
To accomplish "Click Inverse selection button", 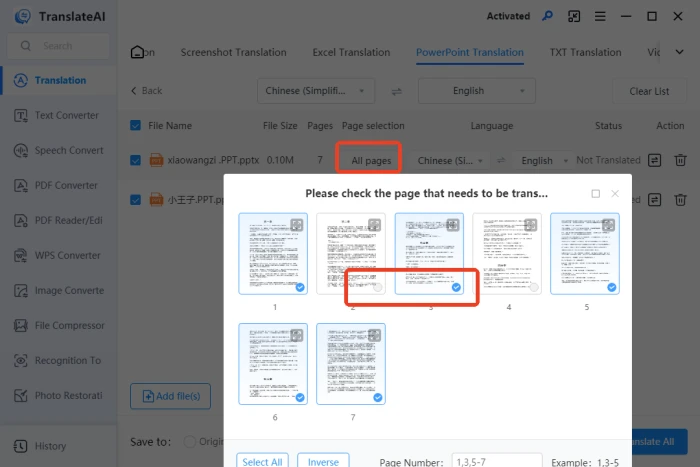I will point(323,461).
